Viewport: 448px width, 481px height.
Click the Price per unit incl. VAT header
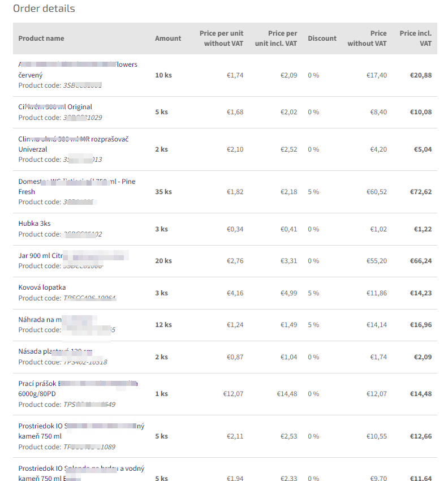point(276,38)
